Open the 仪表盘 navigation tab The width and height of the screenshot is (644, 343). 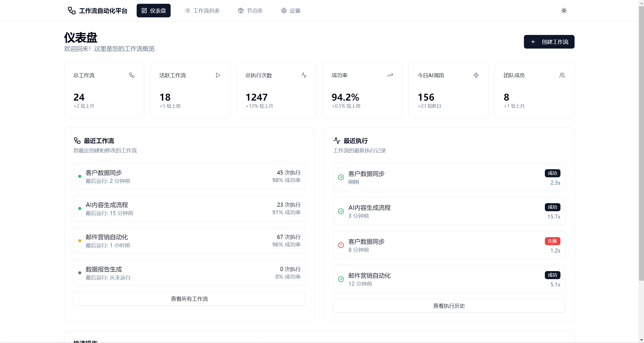click(154, 11)
